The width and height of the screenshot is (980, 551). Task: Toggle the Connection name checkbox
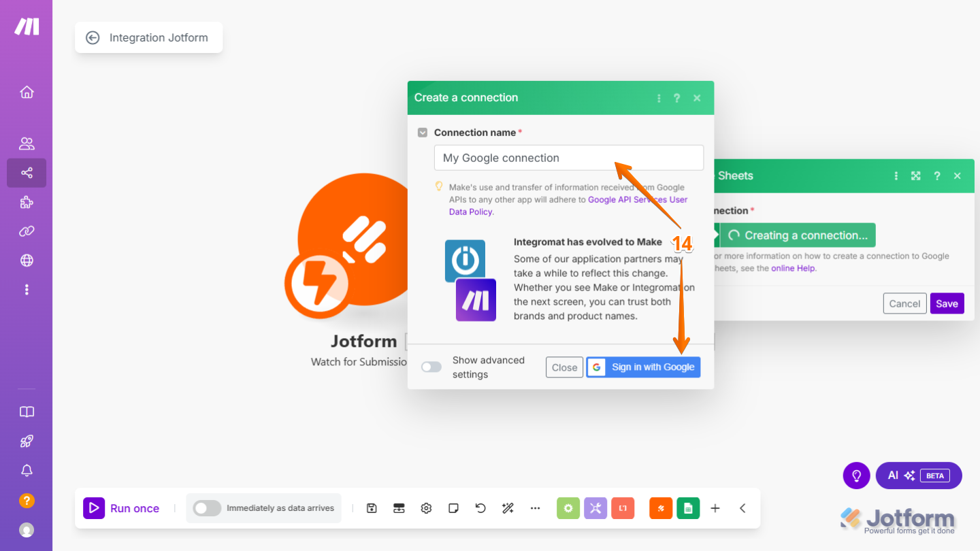coord(423,132)
